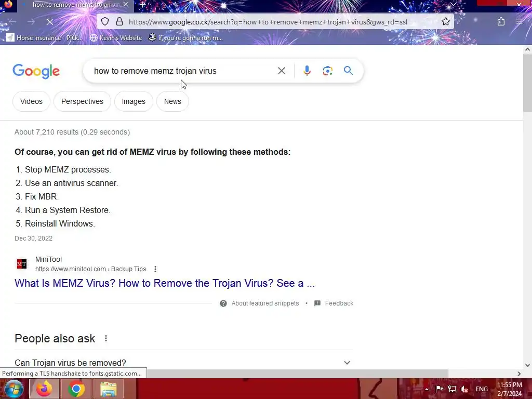Open File Explorer from the taskbar

[109, 389]
